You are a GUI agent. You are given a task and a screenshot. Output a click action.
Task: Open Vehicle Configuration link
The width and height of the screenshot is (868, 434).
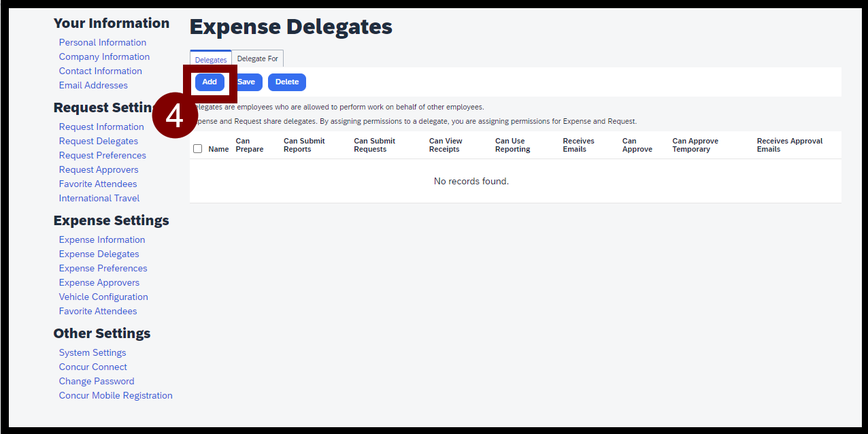[x=103, y=297]
